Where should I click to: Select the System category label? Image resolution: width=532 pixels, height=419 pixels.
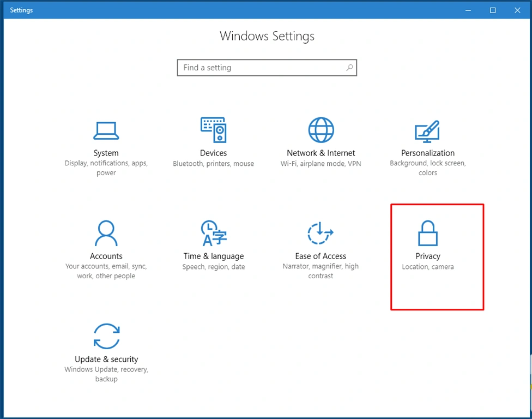106,153
